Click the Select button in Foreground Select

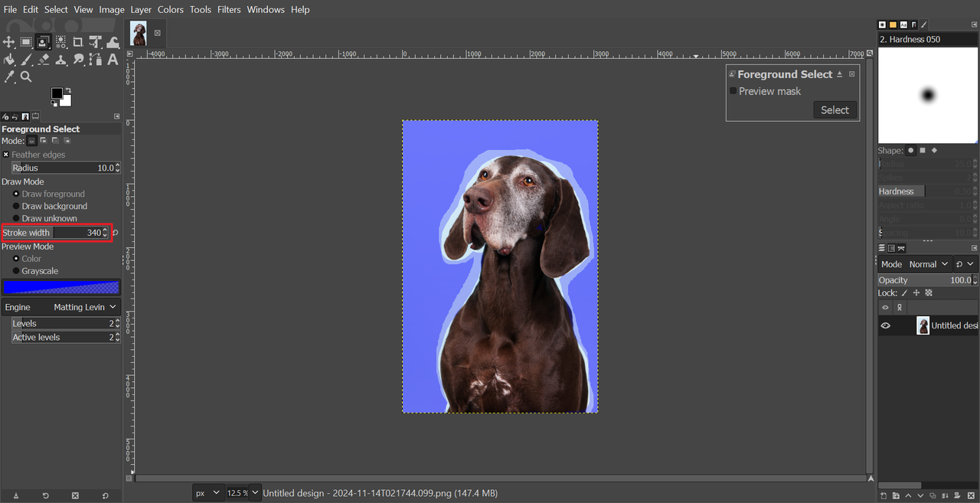(x=835, y=109)
